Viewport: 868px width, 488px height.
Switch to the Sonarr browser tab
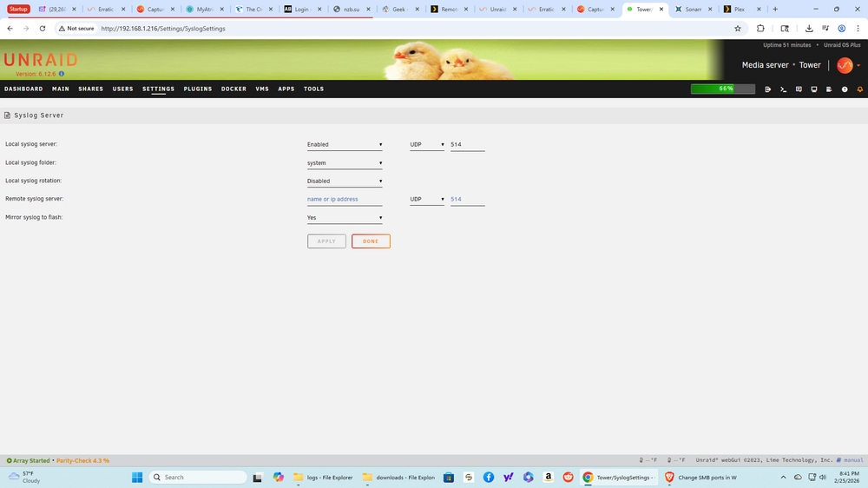[x=693, y=10]
